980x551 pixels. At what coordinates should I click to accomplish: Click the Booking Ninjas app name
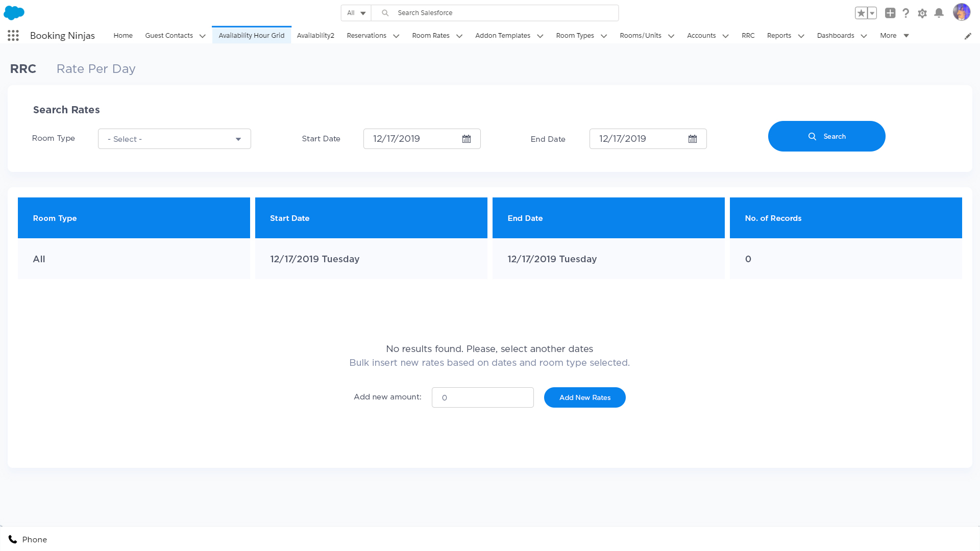coord(62,35)
